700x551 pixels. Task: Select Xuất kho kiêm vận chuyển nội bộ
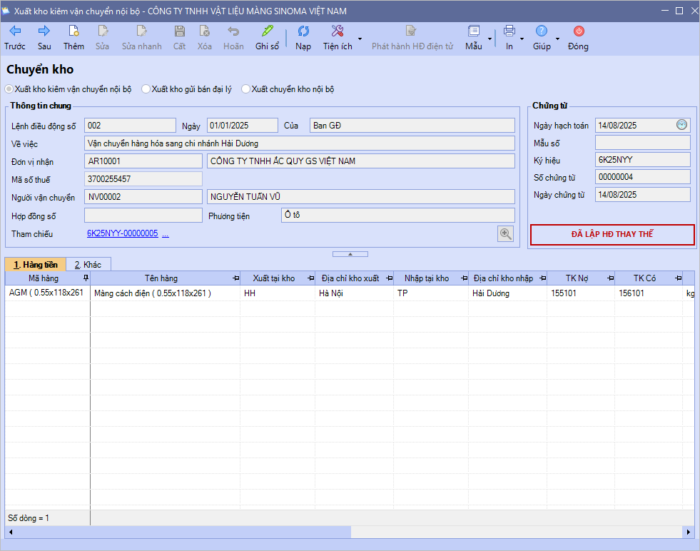point(11,89)
